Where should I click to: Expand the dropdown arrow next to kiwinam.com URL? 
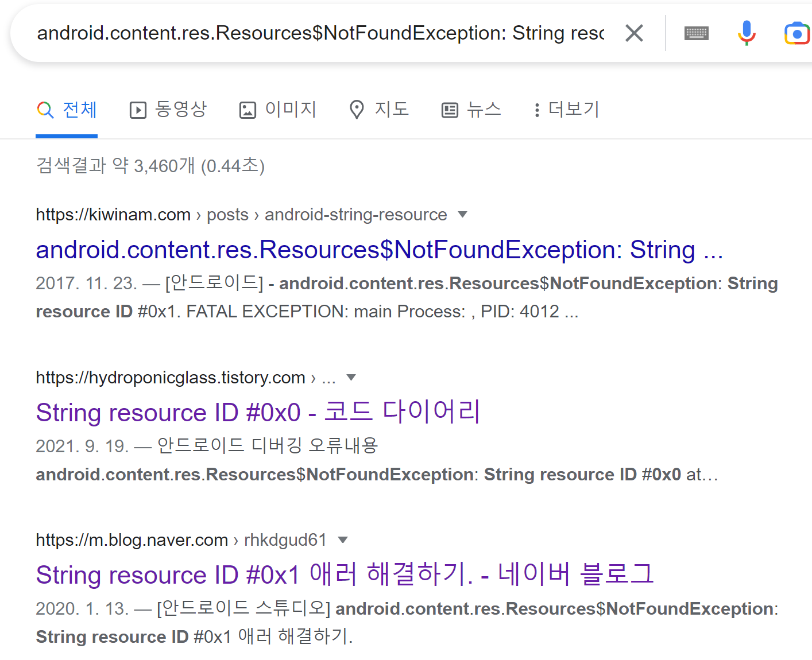tap(463, 215)
